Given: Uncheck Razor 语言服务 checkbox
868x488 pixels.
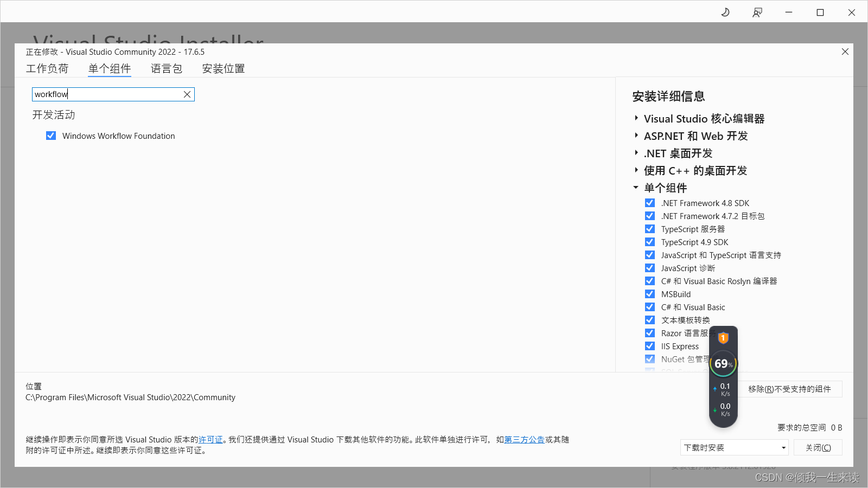Looking at the screenshot, I should 650,333.
